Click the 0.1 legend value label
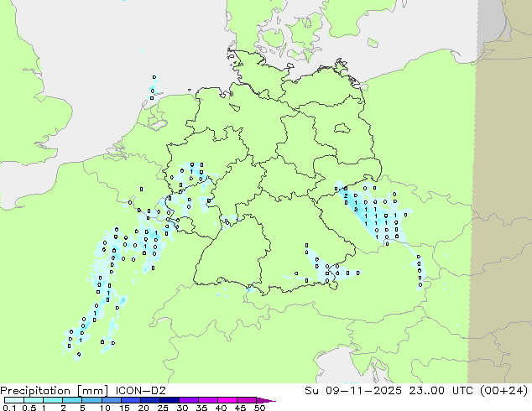The image size is (532, 411). pos(9,408)
